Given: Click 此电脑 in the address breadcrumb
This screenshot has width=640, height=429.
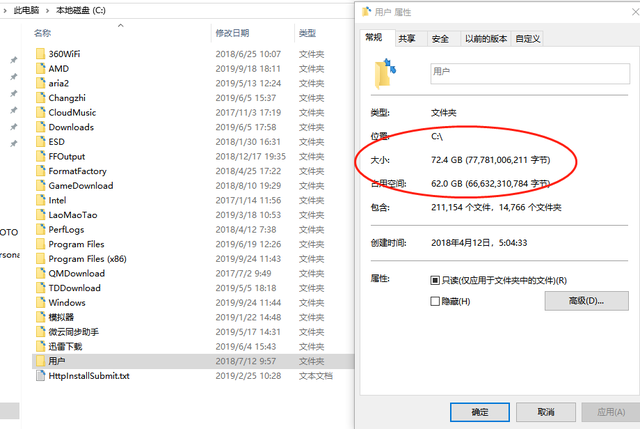Looking at the screenshot, I should click(x=27, y=11).
